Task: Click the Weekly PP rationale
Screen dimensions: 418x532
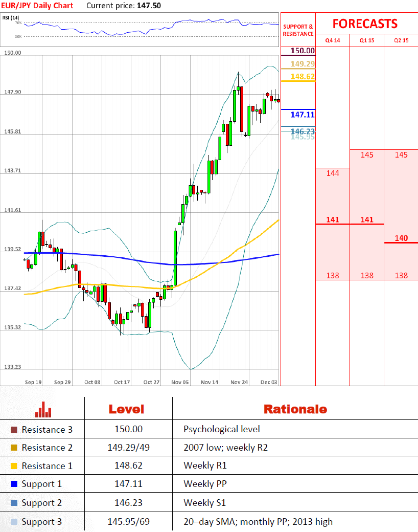Action: pyautogui.click(x=205, y=484)
